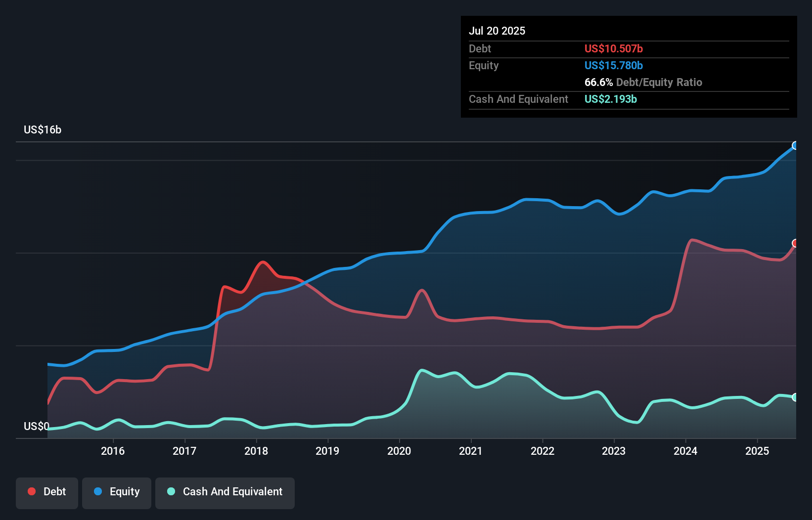Toggle the Equity series visibility
This screenshot has height=520, width=812.
116,492
